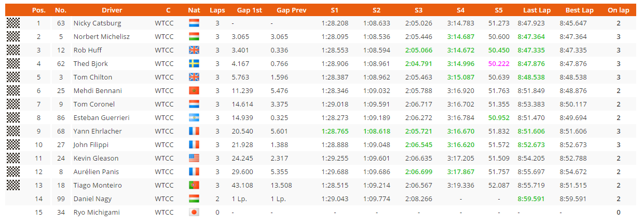
Task: Click the Portuguese flag for Tiago Monteiro
Action: tap(194, 186)
